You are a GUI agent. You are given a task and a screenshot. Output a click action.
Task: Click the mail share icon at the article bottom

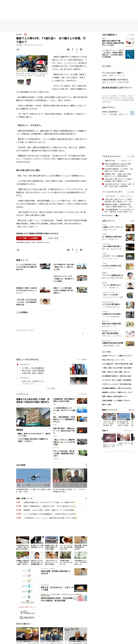pyautogui.click(x=68, y=250)
